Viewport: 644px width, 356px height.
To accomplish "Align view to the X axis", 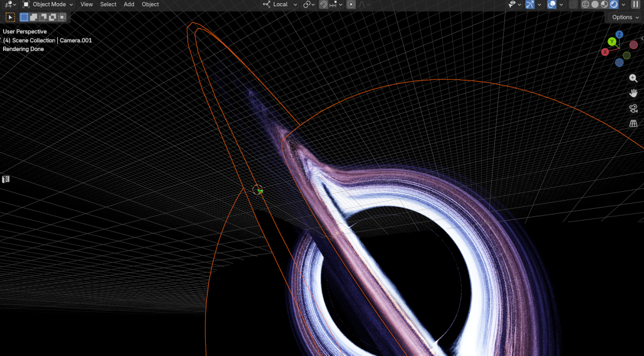I will tap(605, 52).
